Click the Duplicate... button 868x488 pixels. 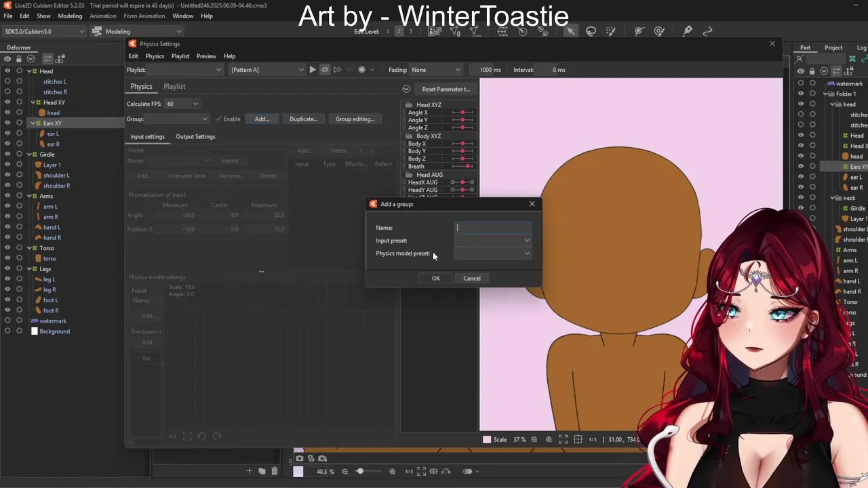304,119
